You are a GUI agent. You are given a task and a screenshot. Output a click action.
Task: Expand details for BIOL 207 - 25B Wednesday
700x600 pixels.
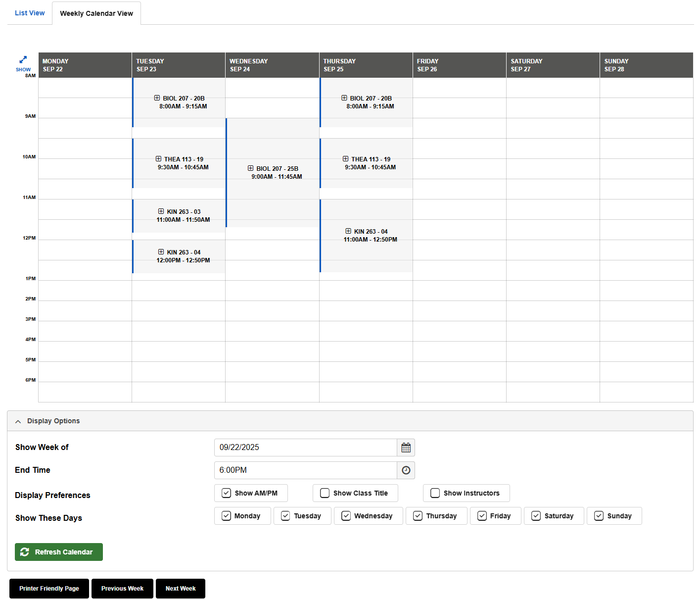click(x=251, y=168)
